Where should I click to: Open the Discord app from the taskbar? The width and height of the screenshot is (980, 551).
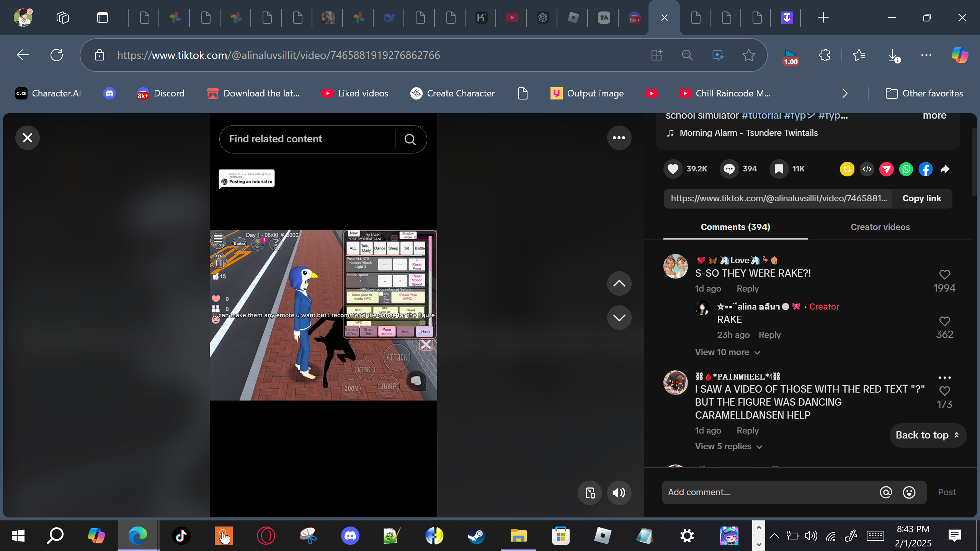(x=350, y=535)
